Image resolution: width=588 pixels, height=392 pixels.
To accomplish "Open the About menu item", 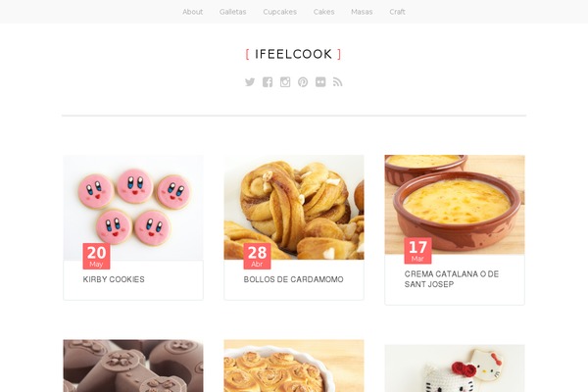I will pos(193,12).
